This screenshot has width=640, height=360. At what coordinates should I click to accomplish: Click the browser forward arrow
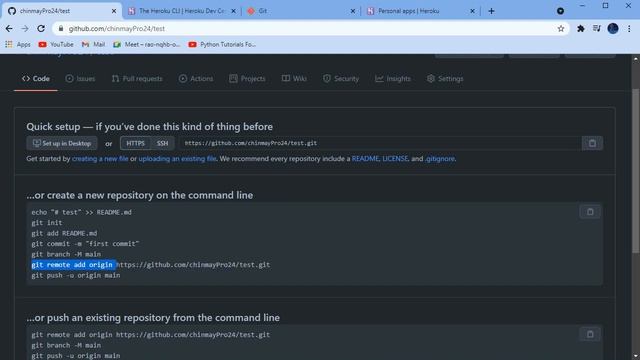25,29
